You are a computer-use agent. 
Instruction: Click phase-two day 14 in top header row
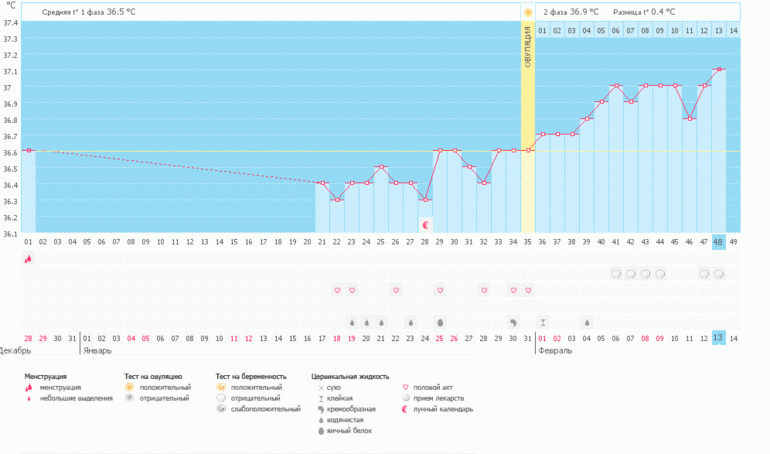click(733, 30)
